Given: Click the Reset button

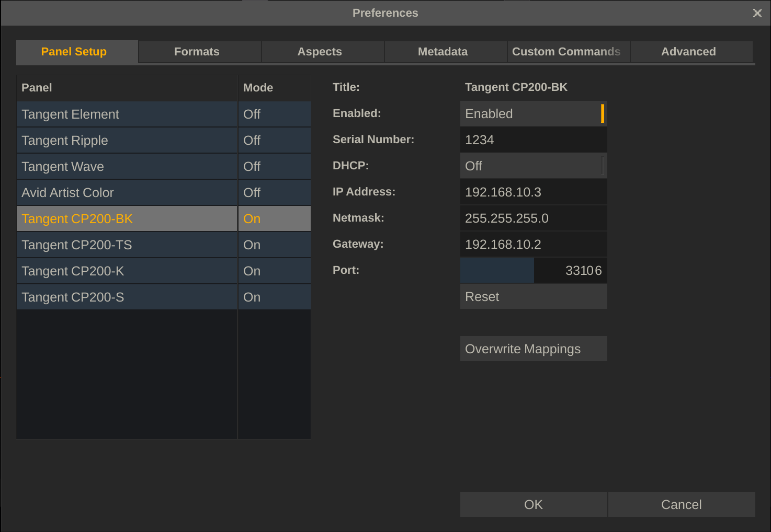Looking at the screenshot, I should pos(534,296).
